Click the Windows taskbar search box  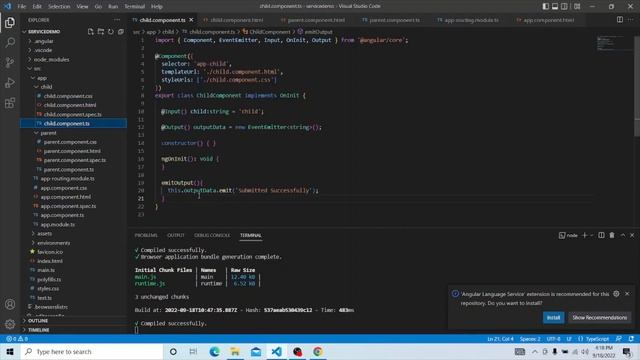(x=92, y=351)
